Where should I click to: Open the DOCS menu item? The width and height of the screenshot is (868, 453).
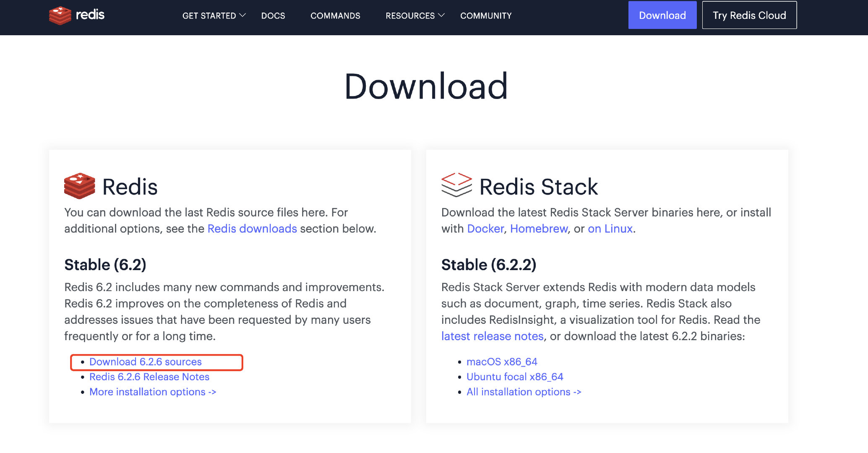273,16
